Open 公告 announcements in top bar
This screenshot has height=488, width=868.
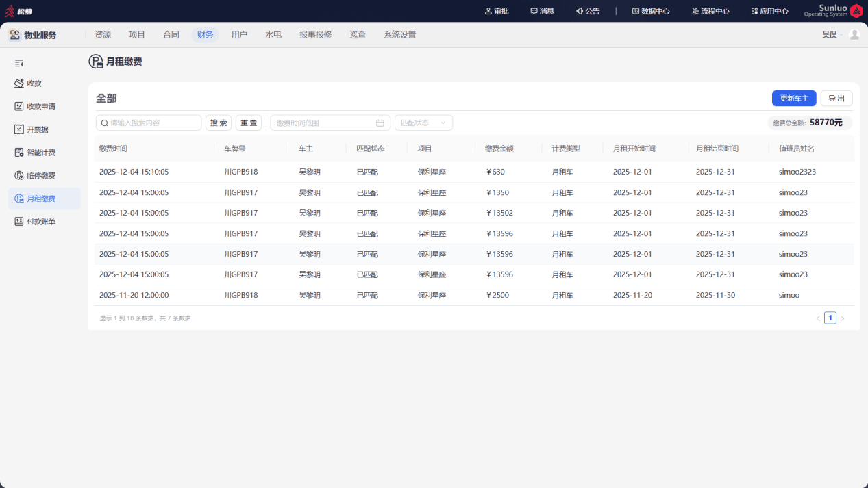(588, 11)
